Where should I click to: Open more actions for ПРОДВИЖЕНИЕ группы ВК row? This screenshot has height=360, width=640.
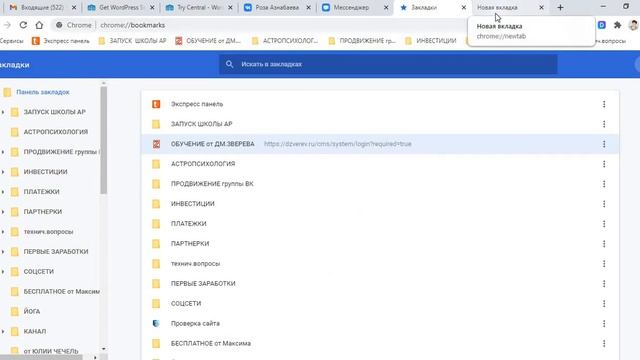coord(604,184)
